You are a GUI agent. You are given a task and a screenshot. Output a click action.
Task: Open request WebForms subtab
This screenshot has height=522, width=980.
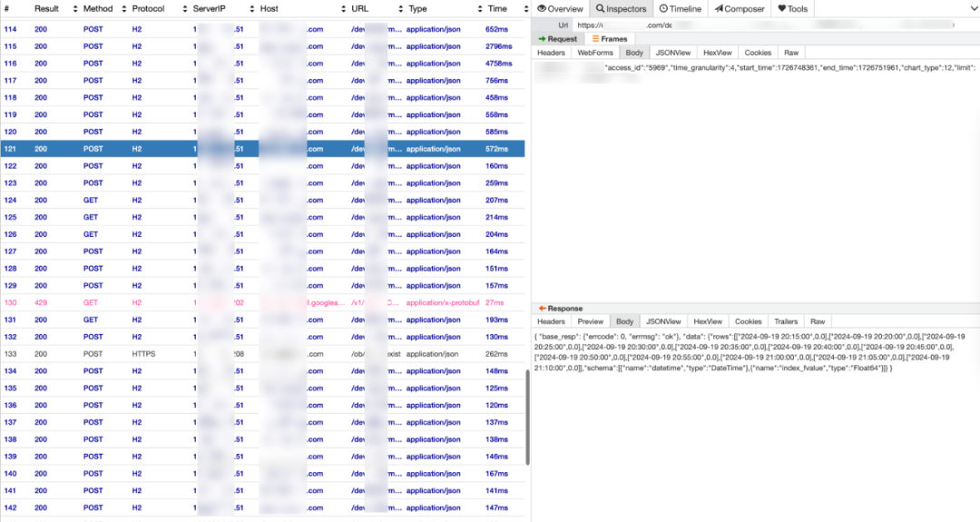pos(595,53)
